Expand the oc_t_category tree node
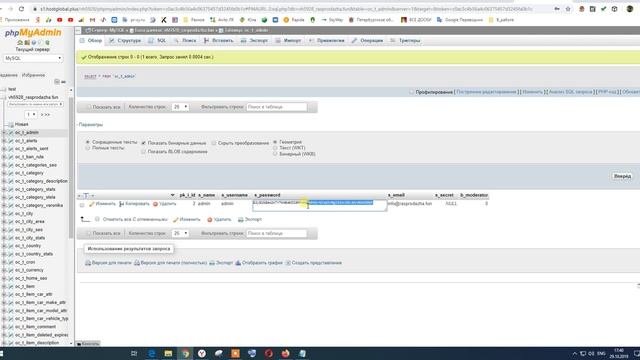This screenshot has height=360, width=640. click(x=4, y=173)
